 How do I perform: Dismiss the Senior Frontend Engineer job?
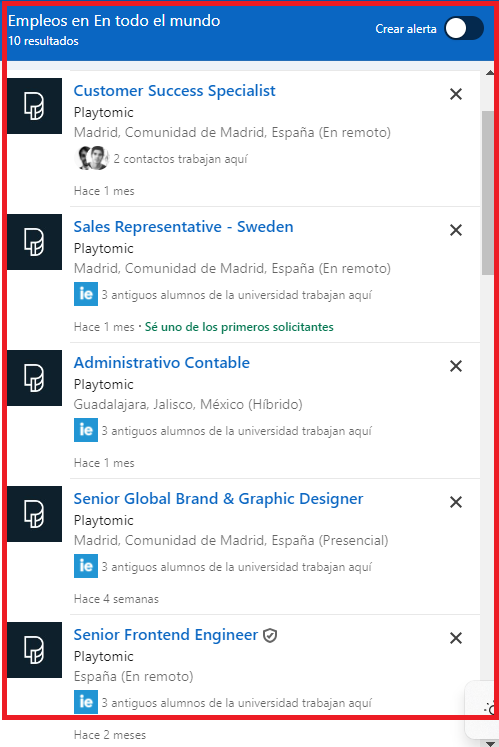click(x=456, y=638)
